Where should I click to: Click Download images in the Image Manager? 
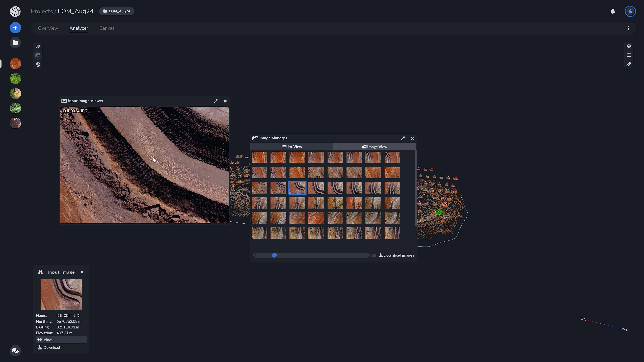396,255
